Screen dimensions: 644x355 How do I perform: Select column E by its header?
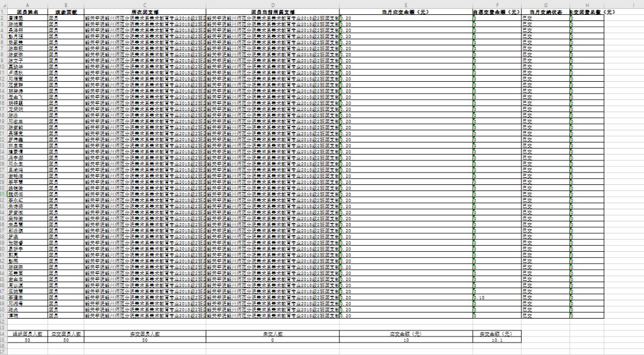[x=406, y=5]
